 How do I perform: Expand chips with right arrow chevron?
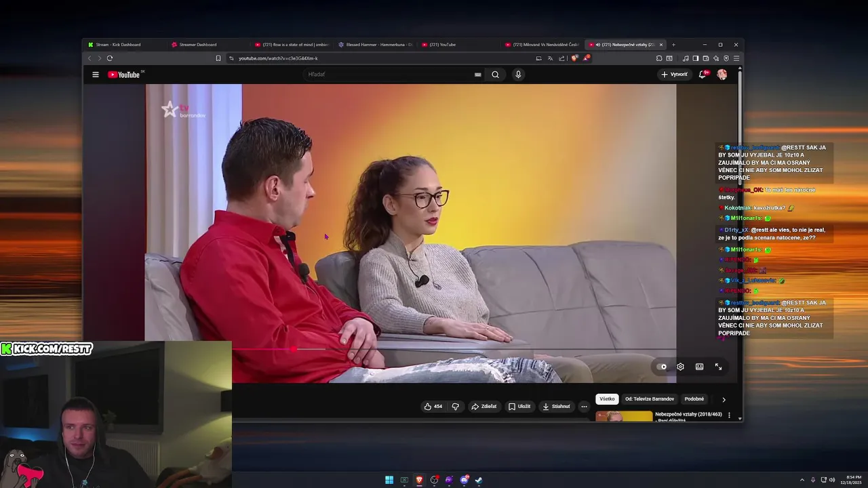(724, 399)
